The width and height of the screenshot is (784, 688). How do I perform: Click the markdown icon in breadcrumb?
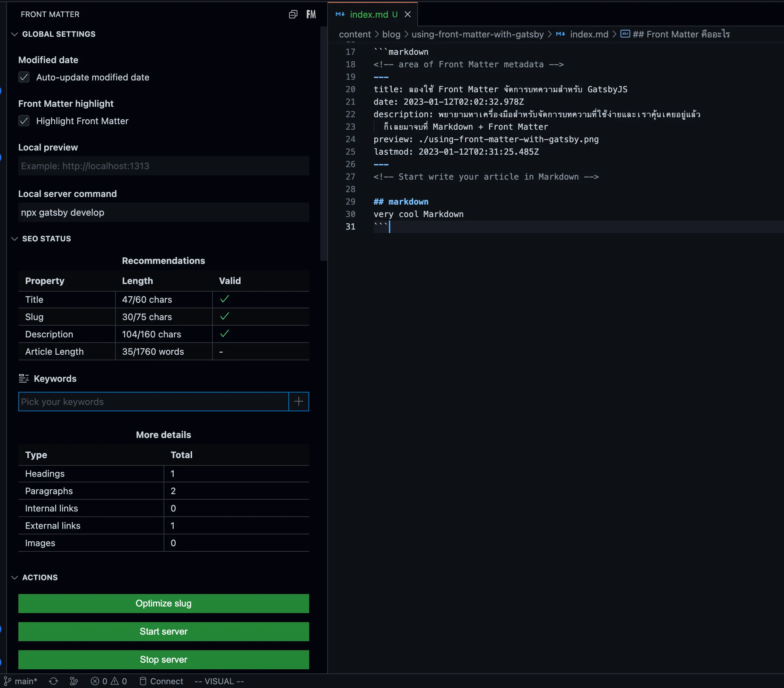coord(560,34)
